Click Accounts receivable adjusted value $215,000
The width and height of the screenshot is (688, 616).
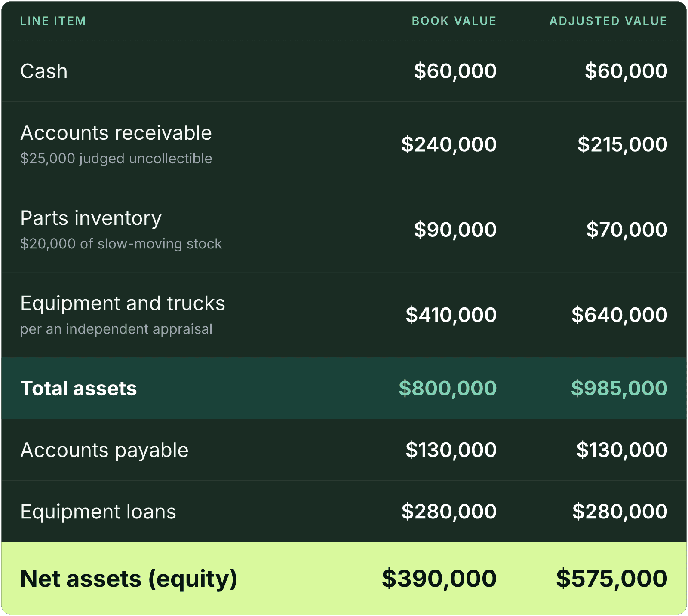click(622, 144)
